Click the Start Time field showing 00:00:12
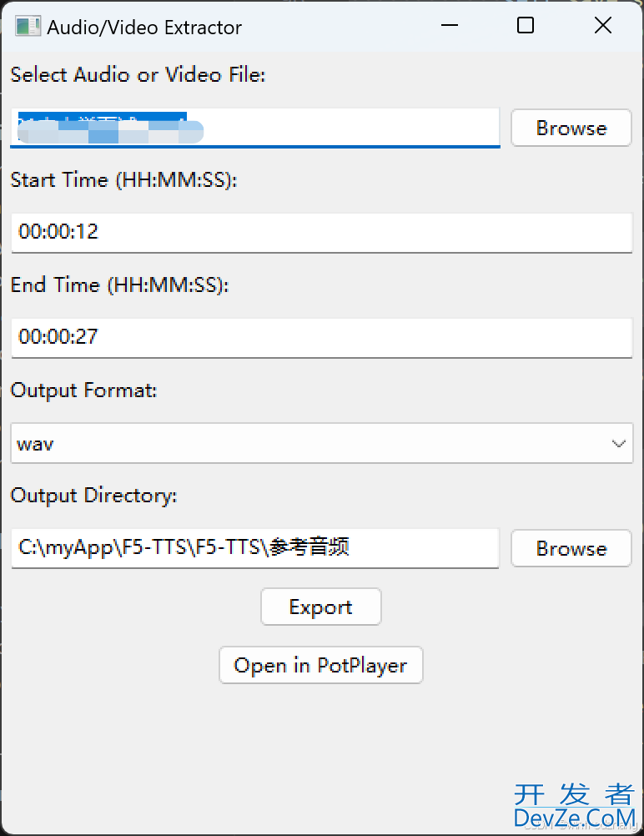Screen dimensions: 644x836 coord(321,232)
